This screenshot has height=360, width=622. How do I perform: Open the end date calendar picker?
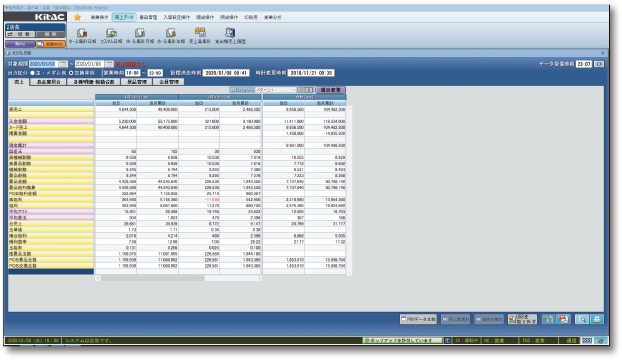109,64
